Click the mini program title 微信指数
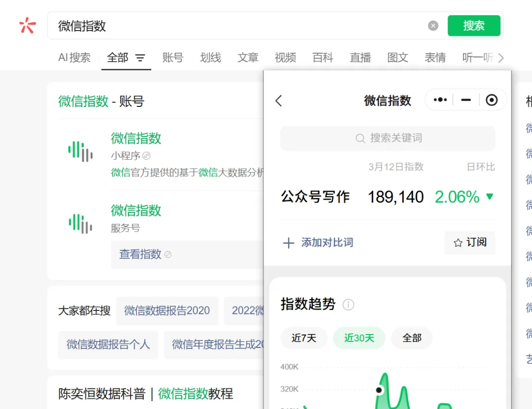Screen dimensions: 532x409 (388, 101)
